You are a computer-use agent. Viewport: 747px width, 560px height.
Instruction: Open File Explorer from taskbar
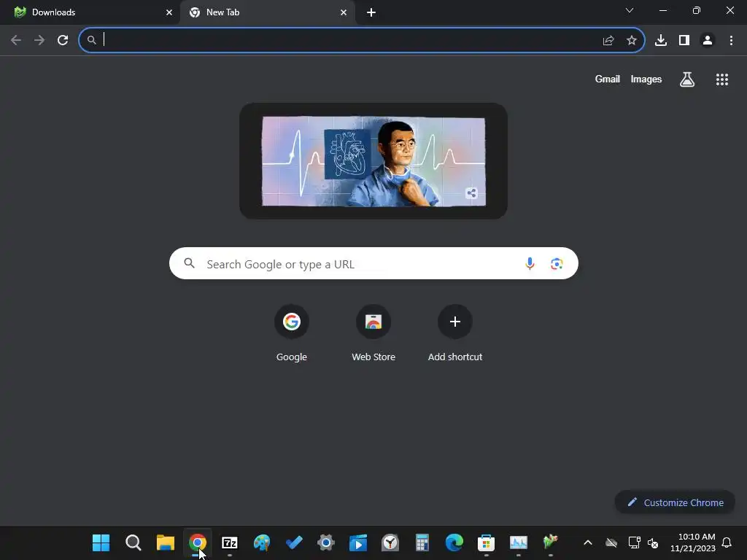click(x=166, y=542)
